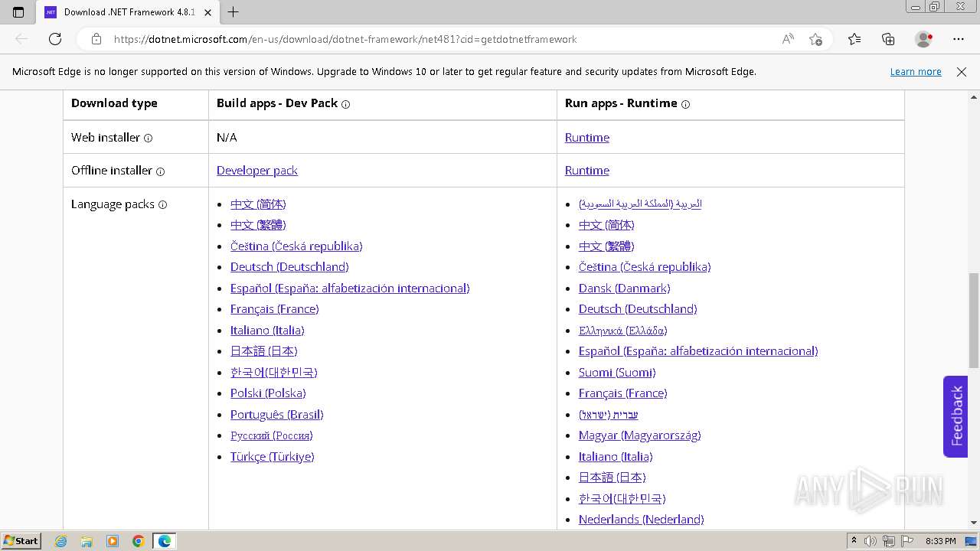This screenshot has height=551, width=980.
Task: Download Offline installer Runtime link
Action: click(x=587, y=171)
